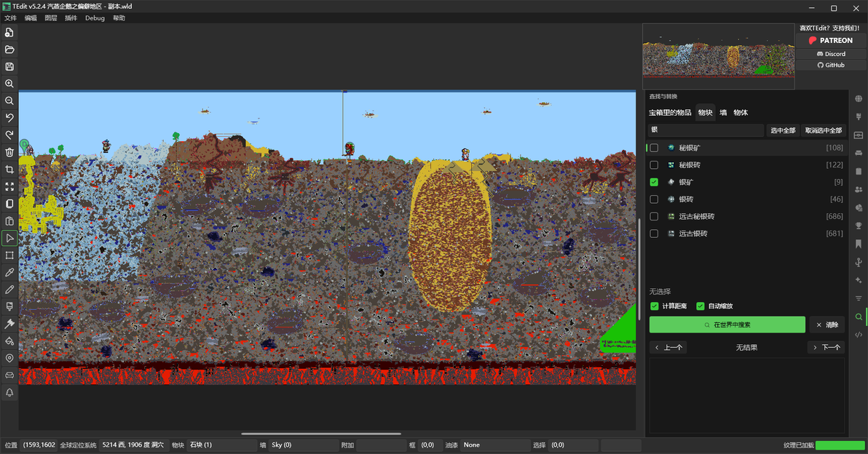
Task: Click the Delete trash can icon
Action: pyautogui.click(x=9, y=153)
